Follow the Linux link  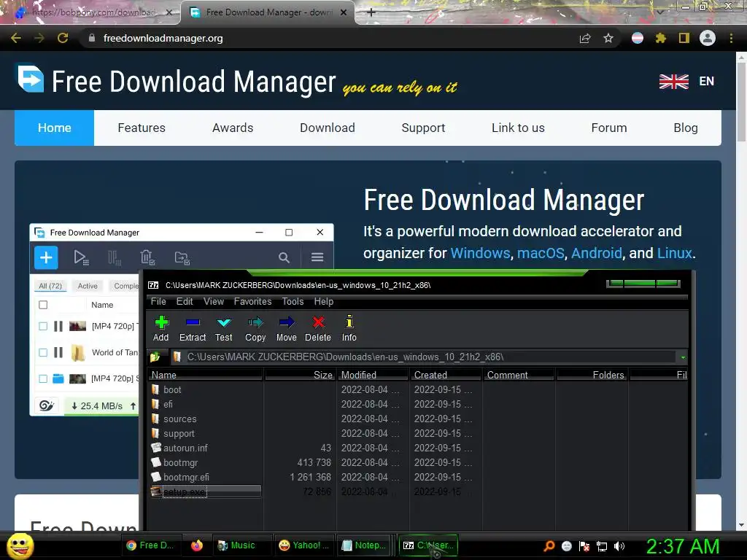675,253
